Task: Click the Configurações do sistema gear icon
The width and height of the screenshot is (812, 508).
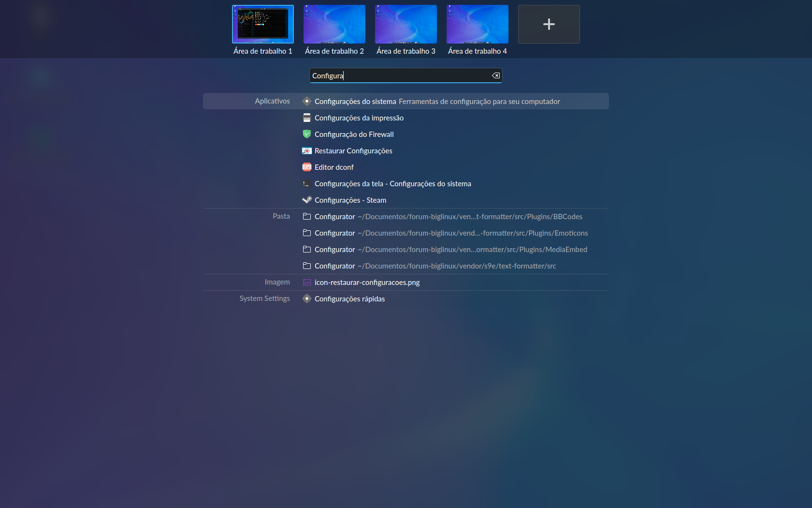Action: [307, 101]
